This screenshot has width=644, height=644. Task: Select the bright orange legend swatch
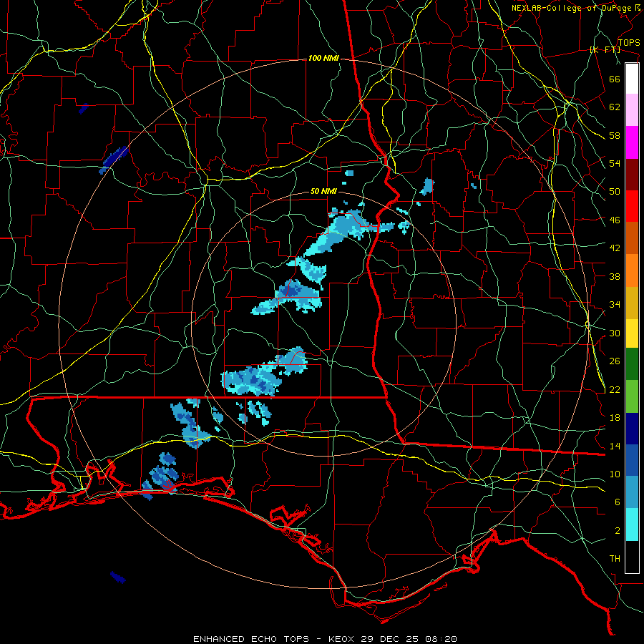click(632, 270)
